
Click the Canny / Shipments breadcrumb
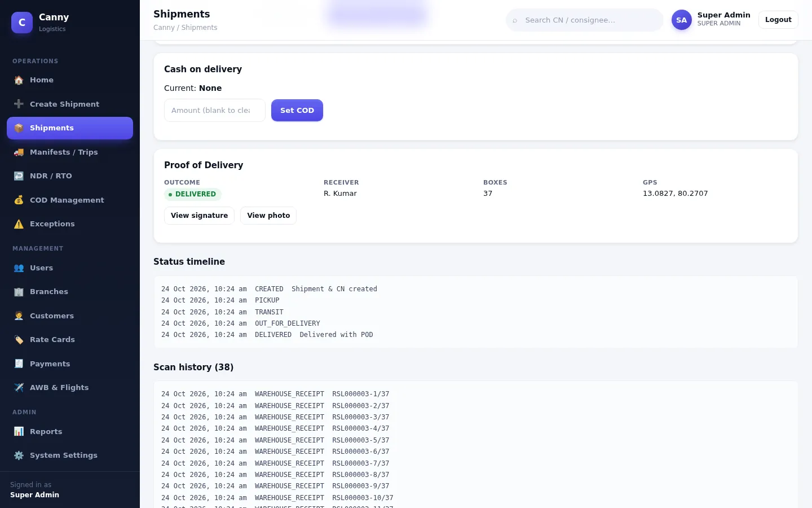(x=185, y=28)
